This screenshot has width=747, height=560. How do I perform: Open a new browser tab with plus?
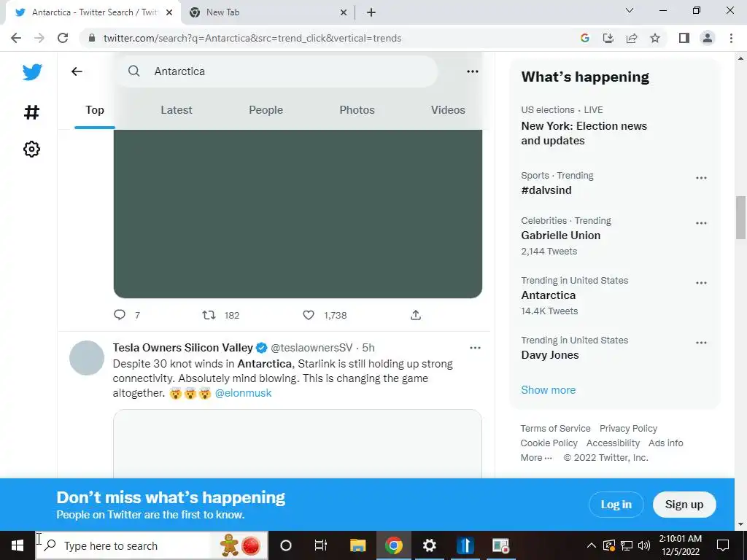click(371, 12)
